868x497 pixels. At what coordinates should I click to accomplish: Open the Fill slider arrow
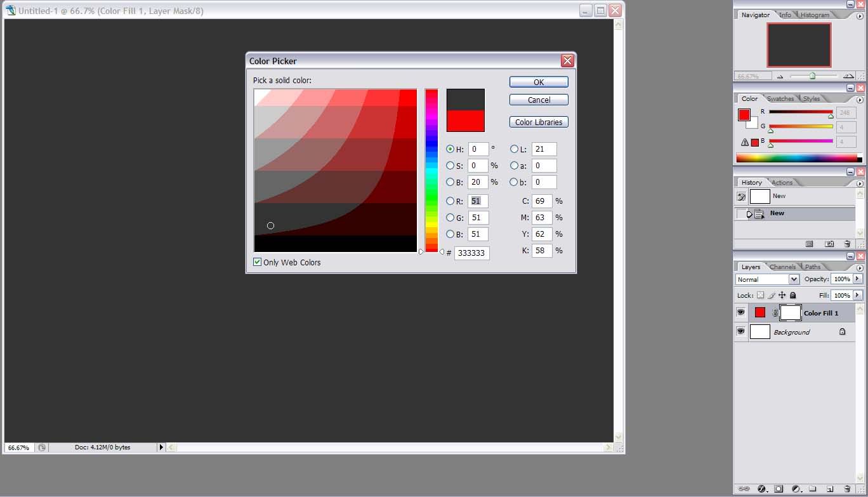coord(858,295)
